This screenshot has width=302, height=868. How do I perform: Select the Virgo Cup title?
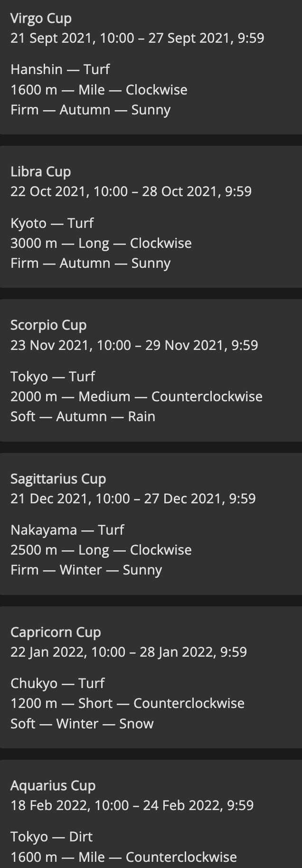[x=41, y=18]
